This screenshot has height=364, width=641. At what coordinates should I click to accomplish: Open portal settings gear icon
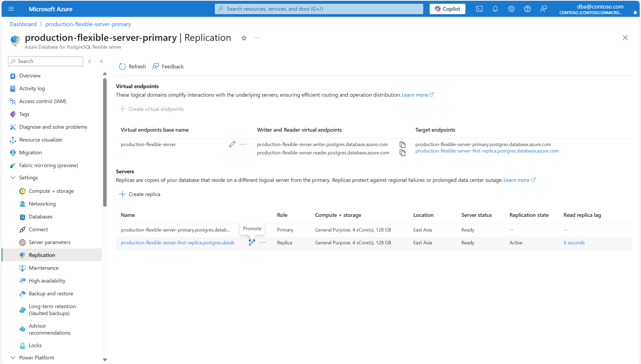(x=511, y=9)
